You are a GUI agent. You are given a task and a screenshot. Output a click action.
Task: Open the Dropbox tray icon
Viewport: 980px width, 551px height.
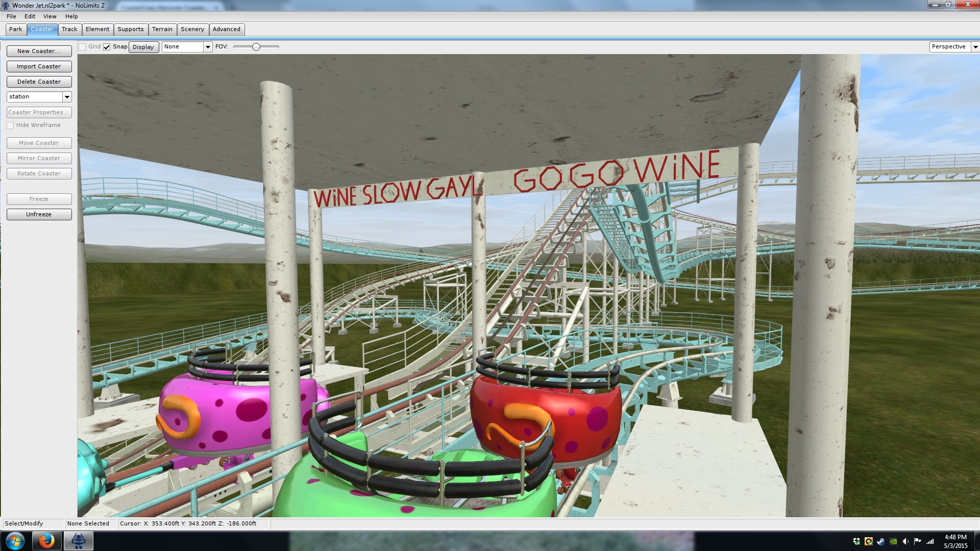point(856,541)
